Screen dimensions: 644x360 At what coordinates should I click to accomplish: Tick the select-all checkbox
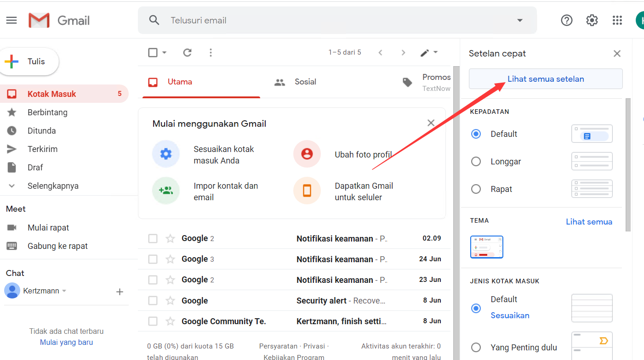[x=153, y=52]
